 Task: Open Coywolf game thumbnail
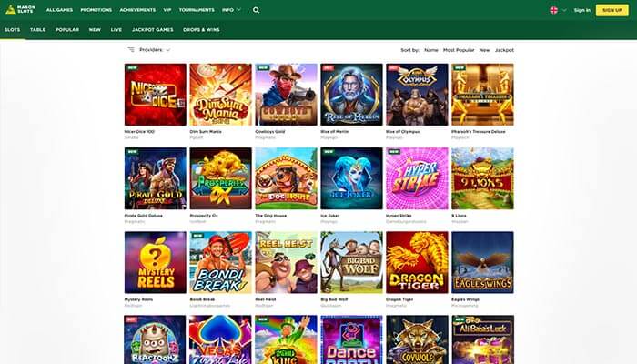(417, 339)
